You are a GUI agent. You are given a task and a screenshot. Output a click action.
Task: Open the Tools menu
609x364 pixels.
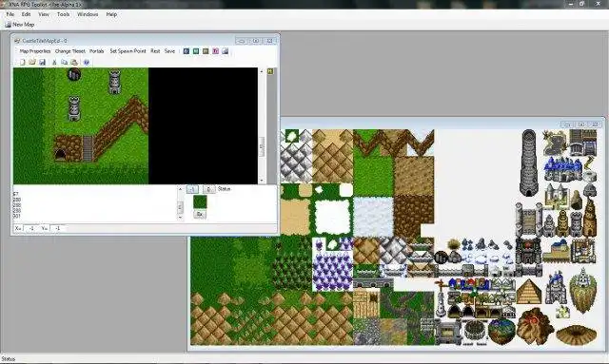[x=63, y=14]
